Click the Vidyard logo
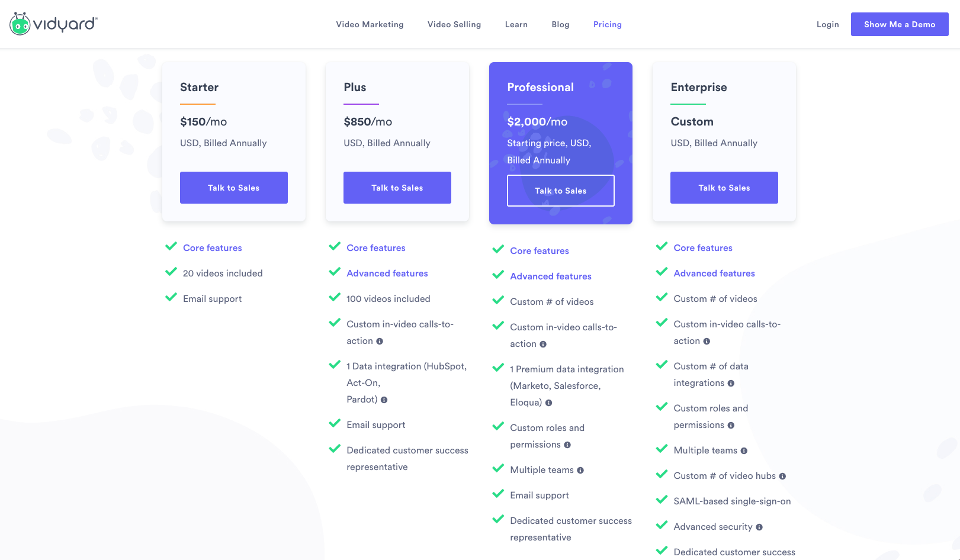 point(53,24)
